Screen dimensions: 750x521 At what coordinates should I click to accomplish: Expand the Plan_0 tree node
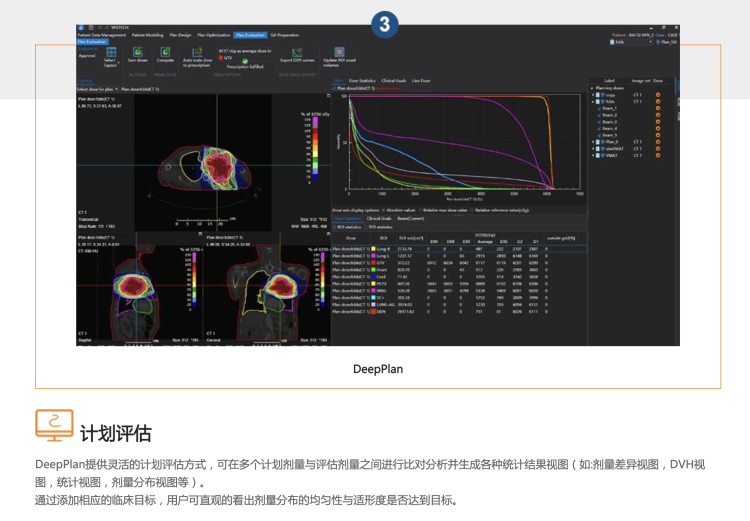(x=593, y=142)
